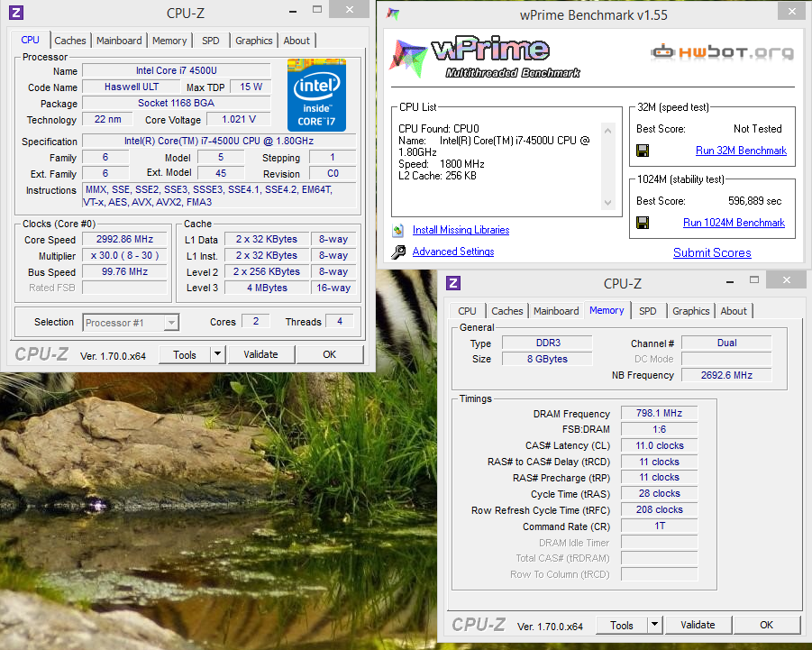The width and height of the screenshot is (812, 650).
Task: Open About tab in the upper-left CPU-Z window
Action: pyautogui.click(x=297, y=41)
